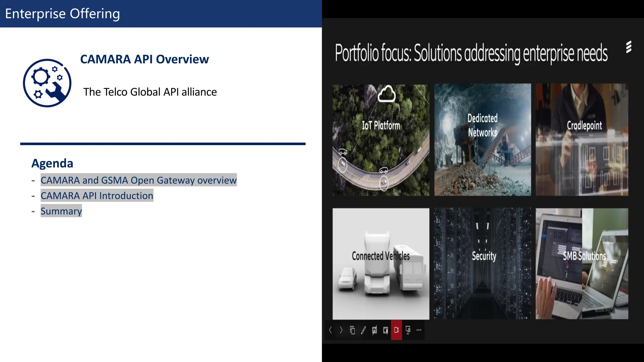The image size is (644, 362).
Task: Select the Cradlepoint tile
Action: 582,140
